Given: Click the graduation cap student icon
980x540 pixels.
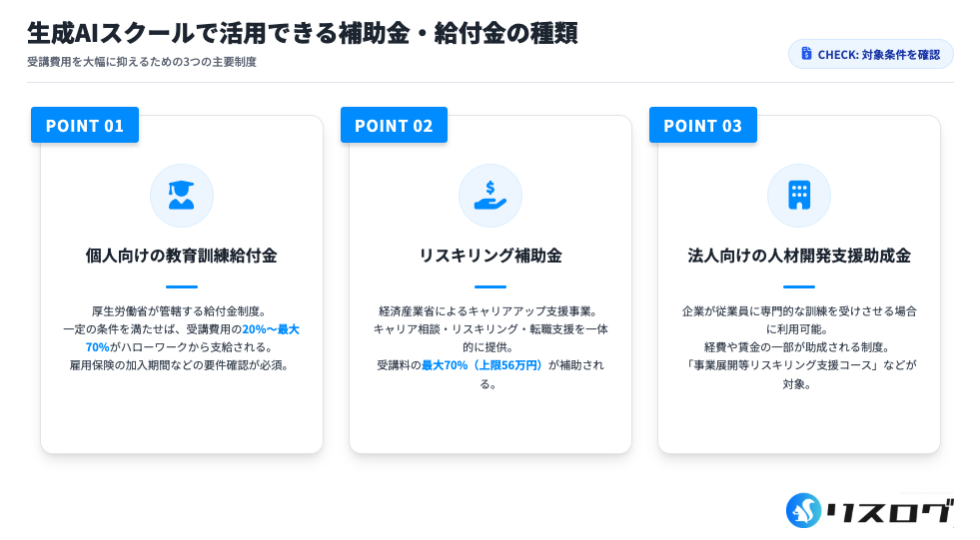Looking at the screenshot, I should 181,195.
